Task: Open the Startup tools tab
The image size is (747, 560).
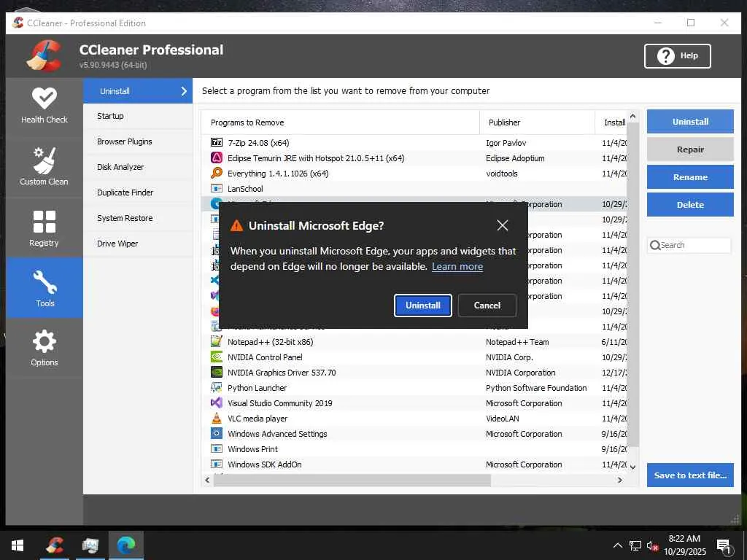Action: [138, 116]
